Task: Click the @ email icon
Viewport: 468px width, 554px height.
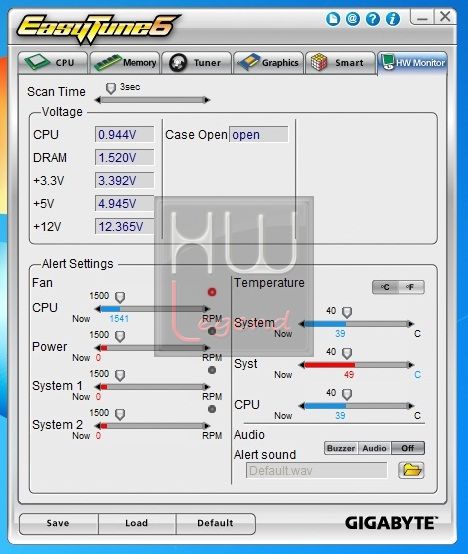Action: tap(353, 19)
